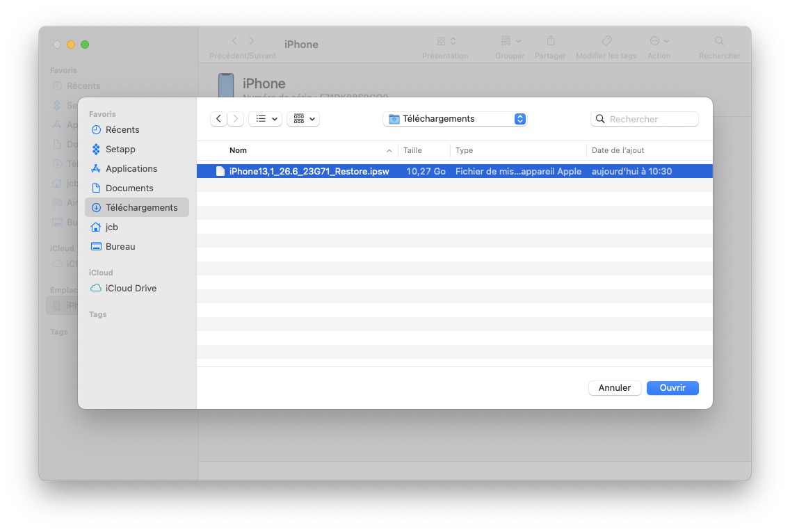Sort files by Type column

[464, 150]
